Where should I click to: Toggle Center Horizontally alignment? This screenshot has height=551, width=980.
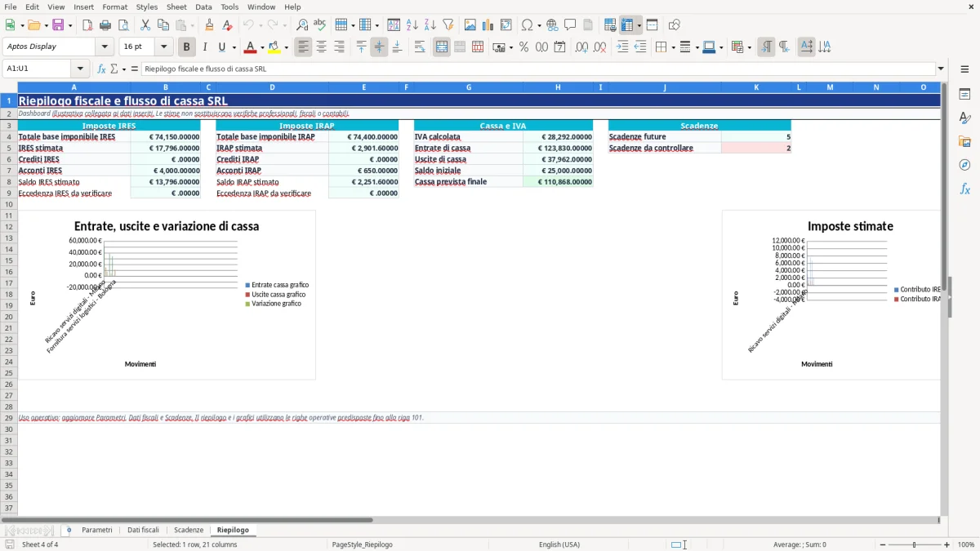tap(322, 47)
